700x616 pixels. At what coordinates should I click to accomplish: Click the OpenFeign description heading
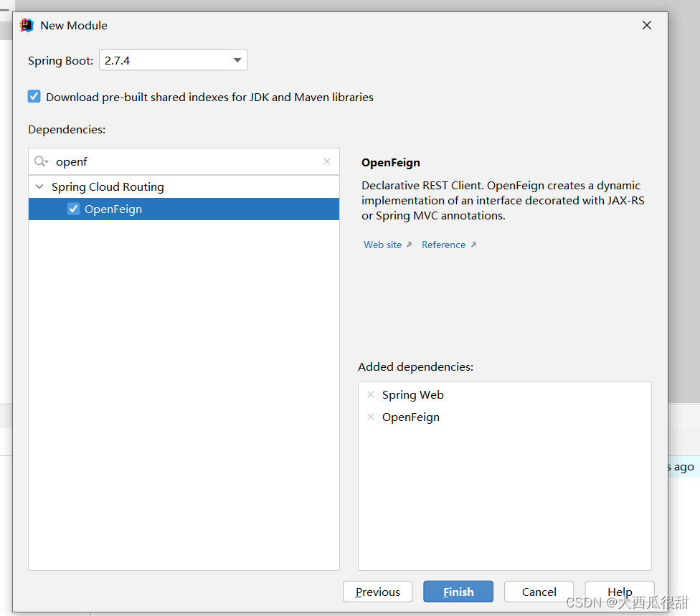pos(391,163)
